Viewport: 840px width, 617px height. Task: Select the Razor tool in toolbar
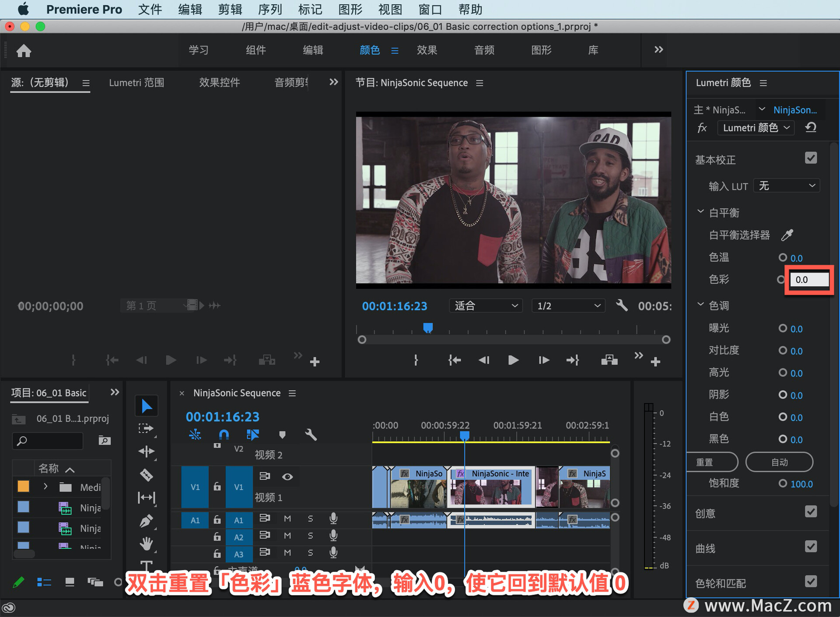[146, 475]
